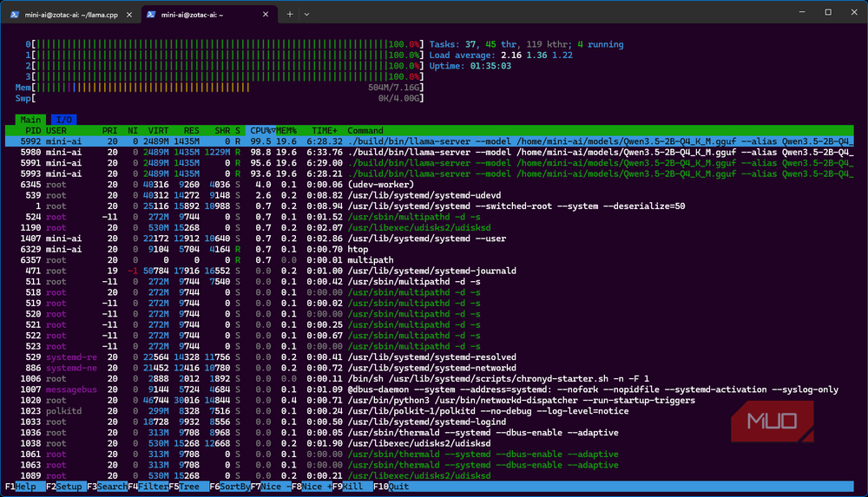Sort by RES column header
Image resolution: width=868 pixels, height=497 pixels.
pyautogui.click(x=191, y=131)
